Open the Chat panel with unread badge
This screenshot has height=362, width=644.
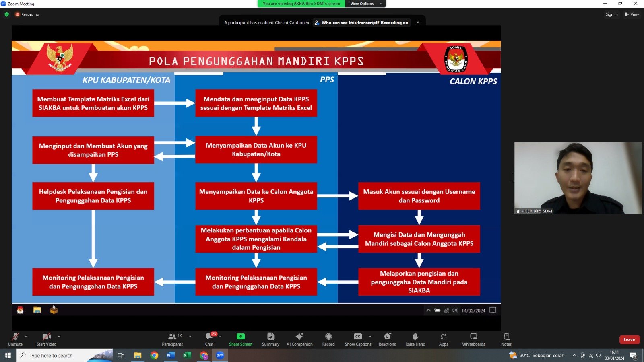[209, 339]
